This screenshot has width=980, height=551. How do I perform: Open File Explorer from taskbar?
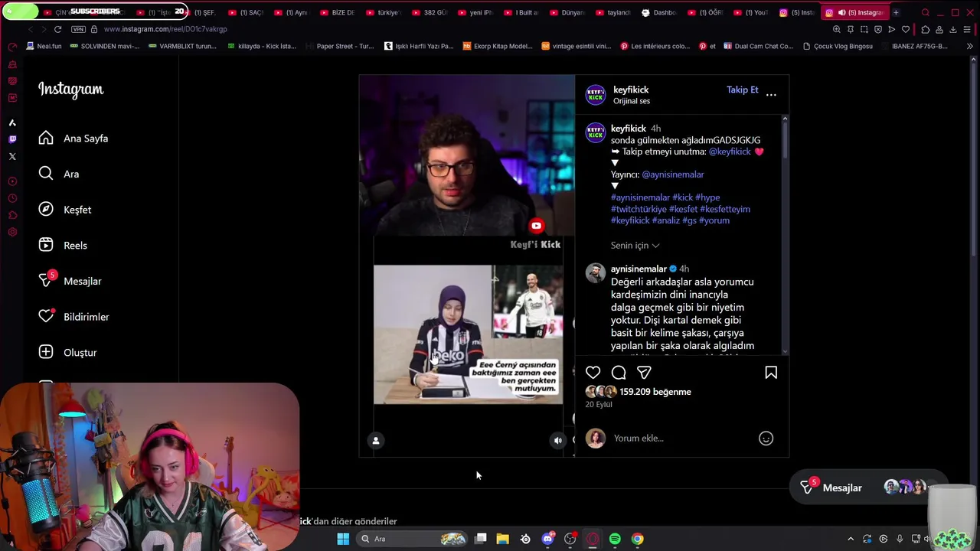pyautogui.click(x=502, y=539)
